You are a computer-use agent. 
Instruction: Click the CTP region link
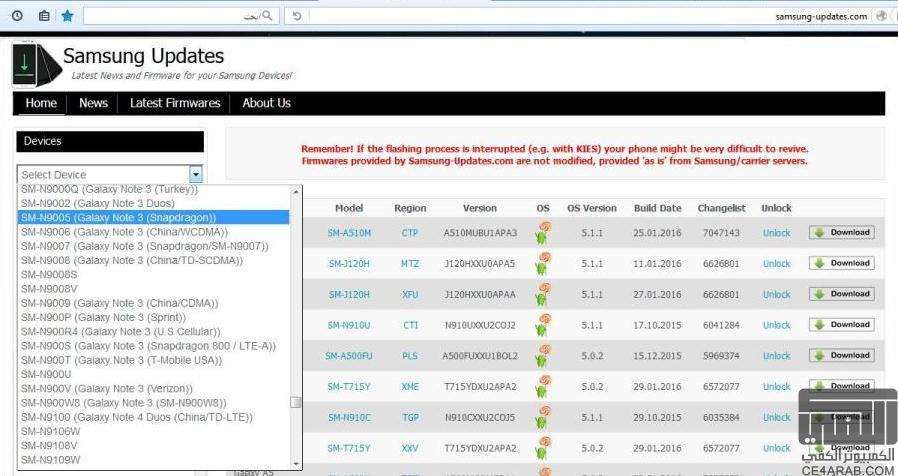410,233
